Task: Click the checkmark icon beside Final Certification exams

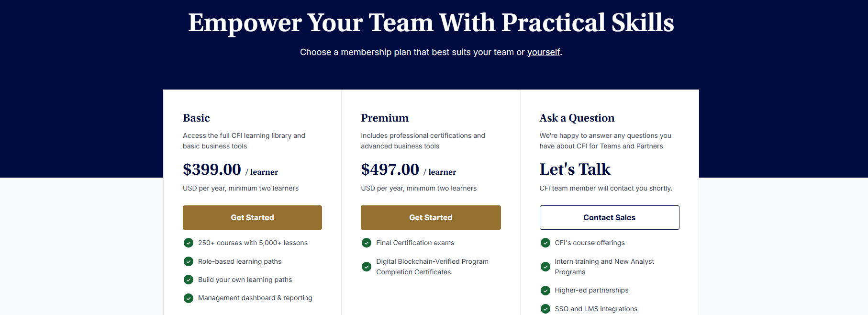Action: point(366,243)
